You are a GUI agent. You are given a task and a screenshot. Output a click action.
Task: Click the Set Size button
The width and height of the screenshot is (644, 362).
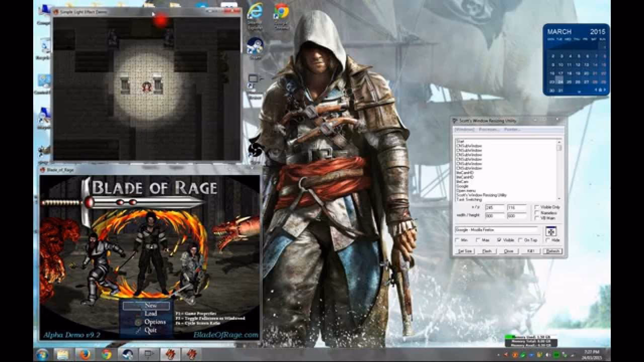(x=465, y=251)
